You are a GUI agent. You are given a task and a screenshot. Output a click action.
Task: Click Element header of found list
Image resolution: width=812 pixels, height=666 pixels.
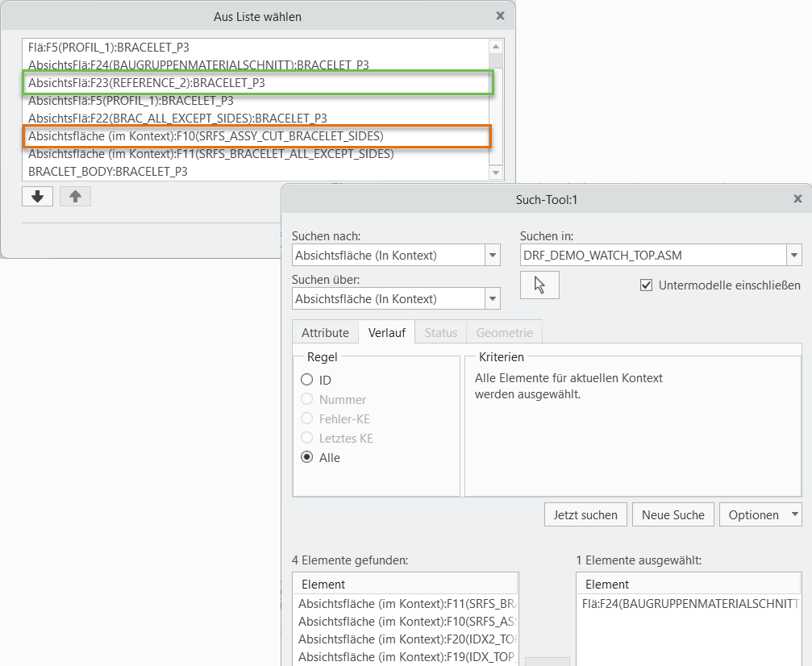[x=406, y=585]
